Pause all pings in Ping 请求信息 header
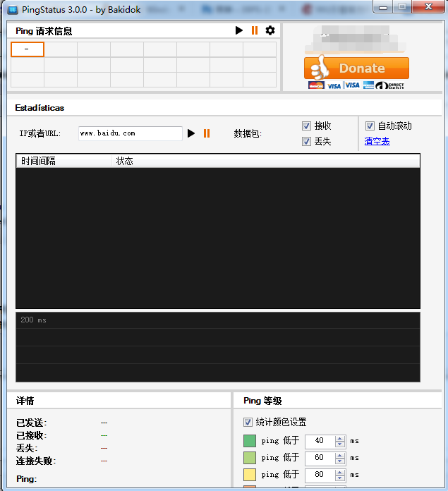 [x=255, y=30]
